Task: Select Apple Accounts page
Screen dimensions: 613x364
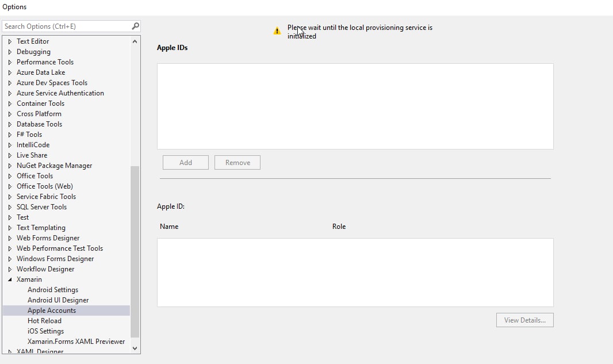Action: (x=52, y=311)
